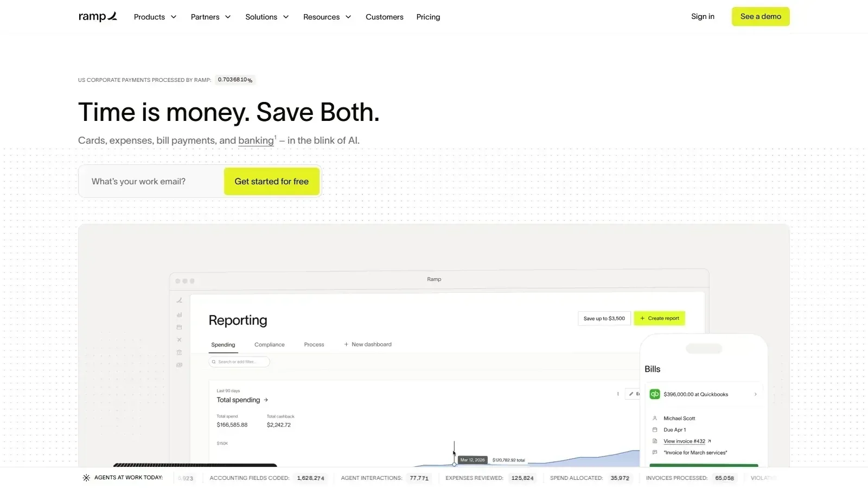This screenshot has width=868, height=488.
Task: Go to the Customers page
Action: click(385, 17)
